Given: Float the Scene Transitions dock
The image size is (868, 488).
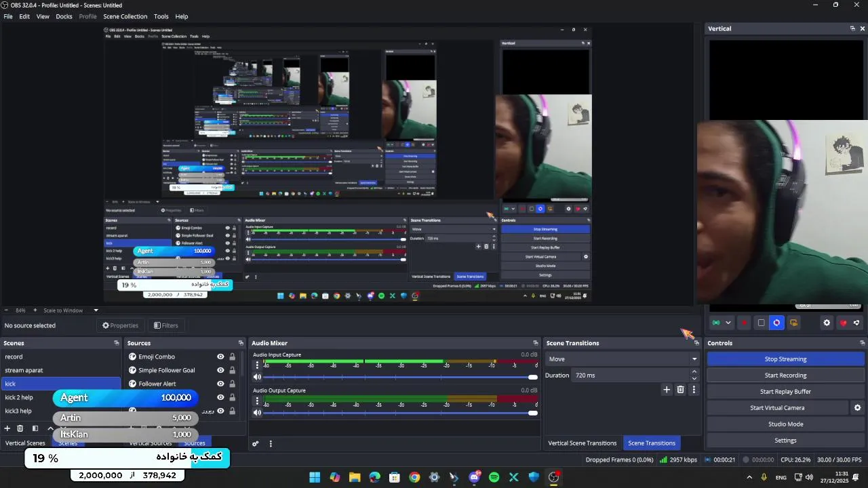Looking at the screenshot, I should click(x=696, y=343).
